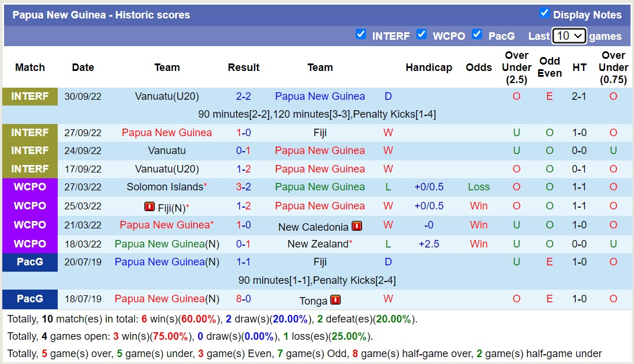Click Papua New Guinea in 27/09/22 row
Image resolution: width=634 pixels, height=364 pixels.
pos(167,133)
